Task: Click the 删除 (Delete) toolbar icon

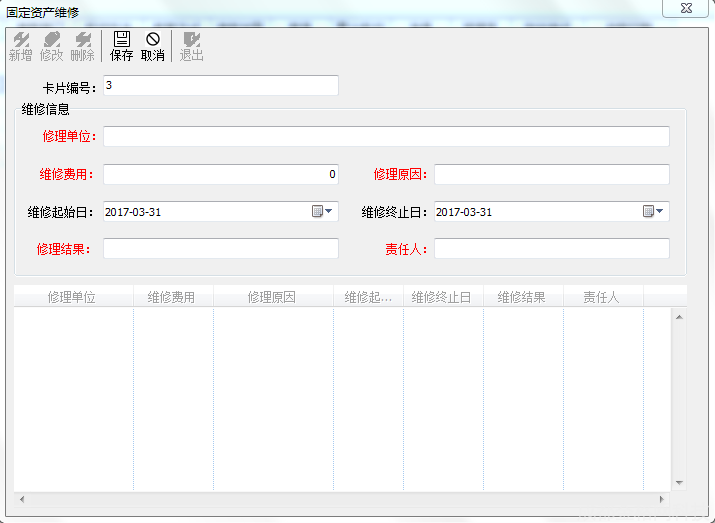Action: tap(83, 46)
